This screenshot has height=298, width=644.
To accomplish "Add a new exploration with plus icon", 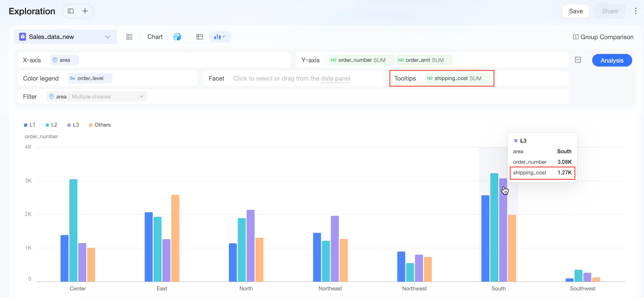I will click(x=85, y=11).
